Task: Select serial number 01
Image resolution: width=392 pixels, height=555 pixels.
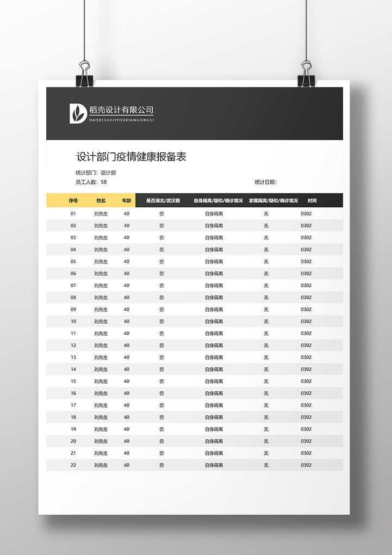Action: coord(73,214)
